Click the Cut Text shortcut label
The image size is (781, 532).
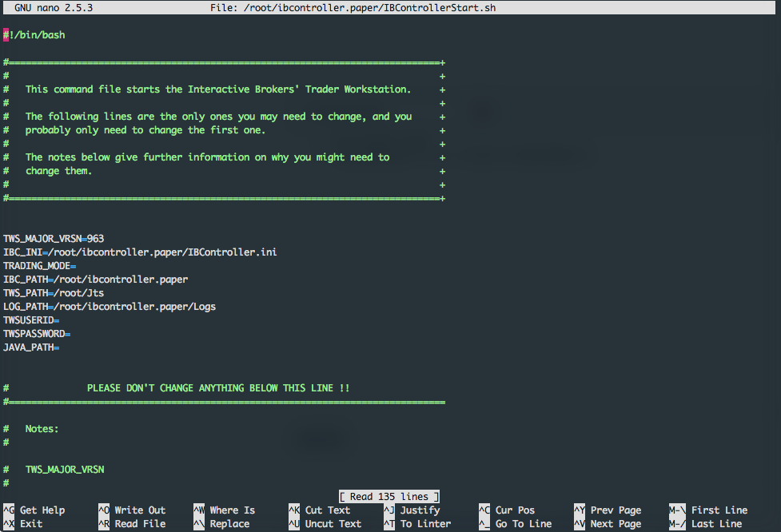327,510
